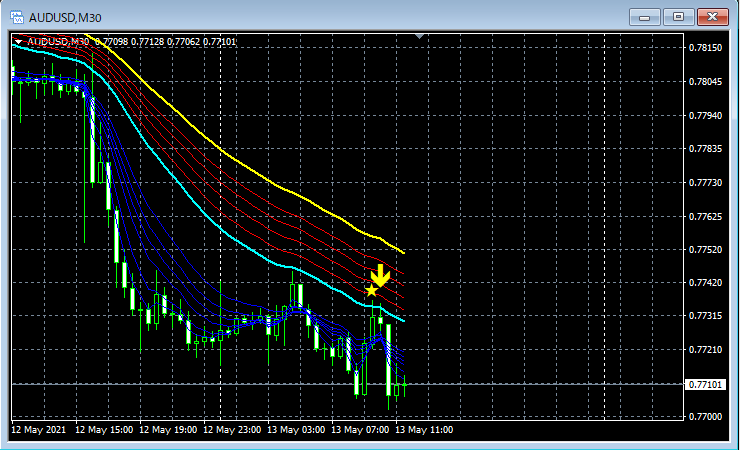Maximize the AUDUSD,M30 chart window

point(679,17)
